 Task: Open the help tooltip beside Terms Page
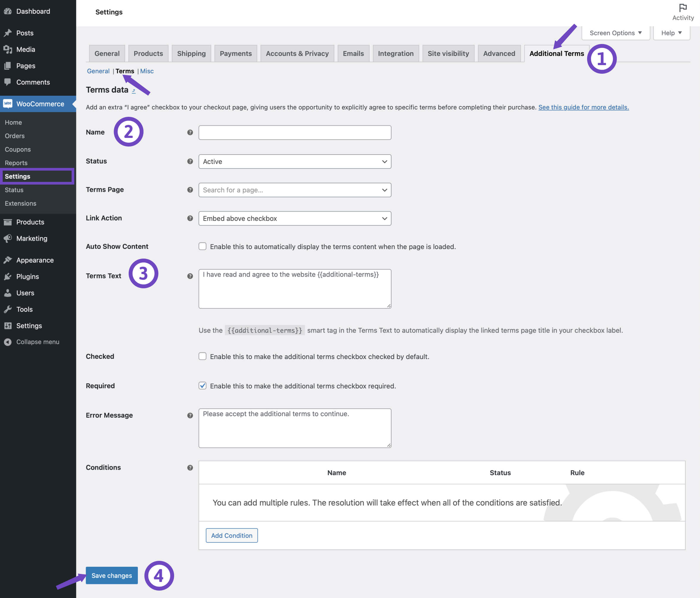pos(190,190)
